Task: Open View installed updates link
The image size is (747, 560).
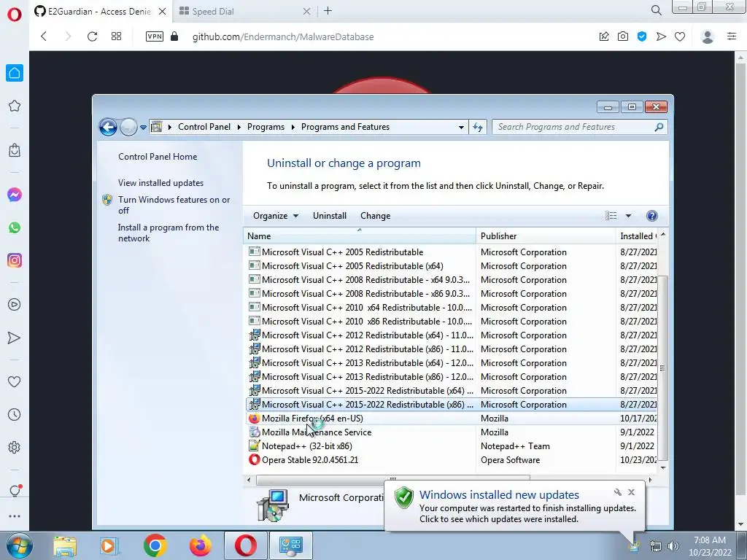Action: 160,183
